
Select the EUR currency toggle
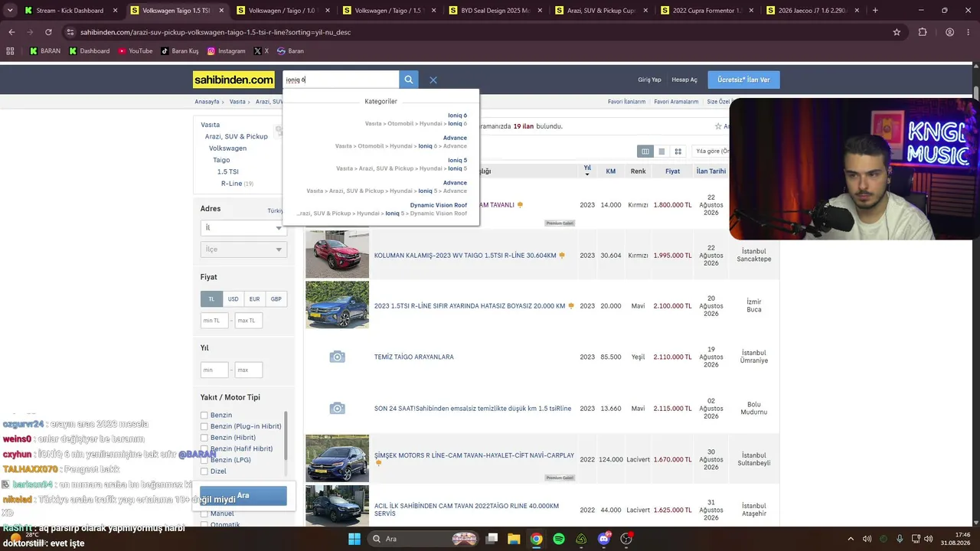[x=254, y=299]
